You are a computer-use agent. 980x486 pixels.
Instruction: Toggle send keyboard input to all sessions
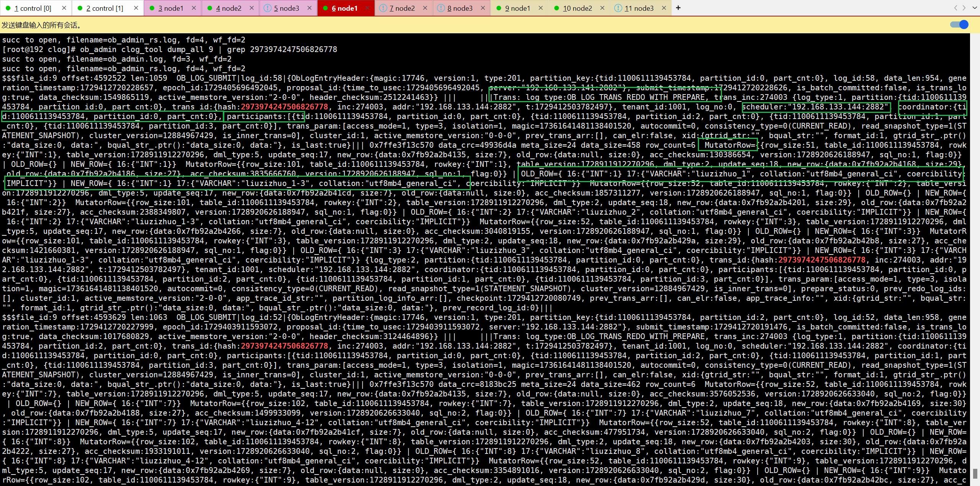pos(959,25)
